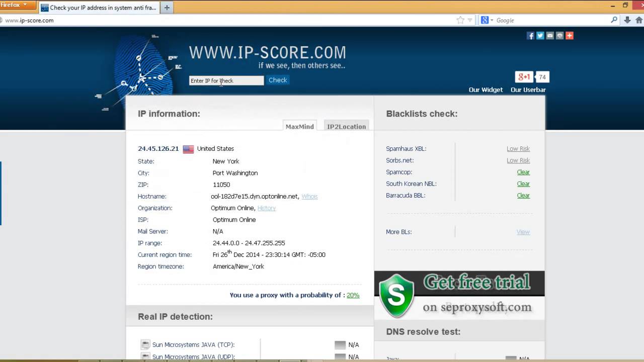
Task: Select the current browser tab
Action: 99,8
